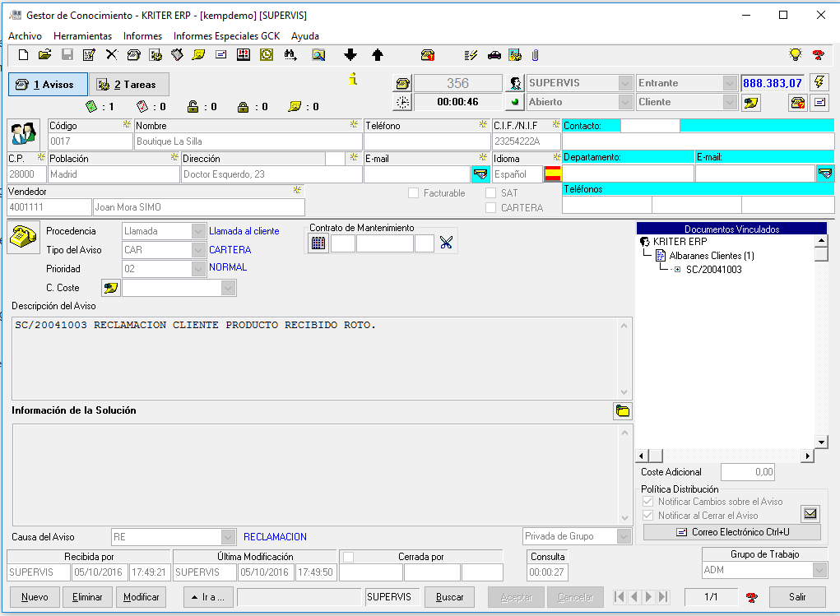Click the floppy disk save icon

(x=67, y=54)
